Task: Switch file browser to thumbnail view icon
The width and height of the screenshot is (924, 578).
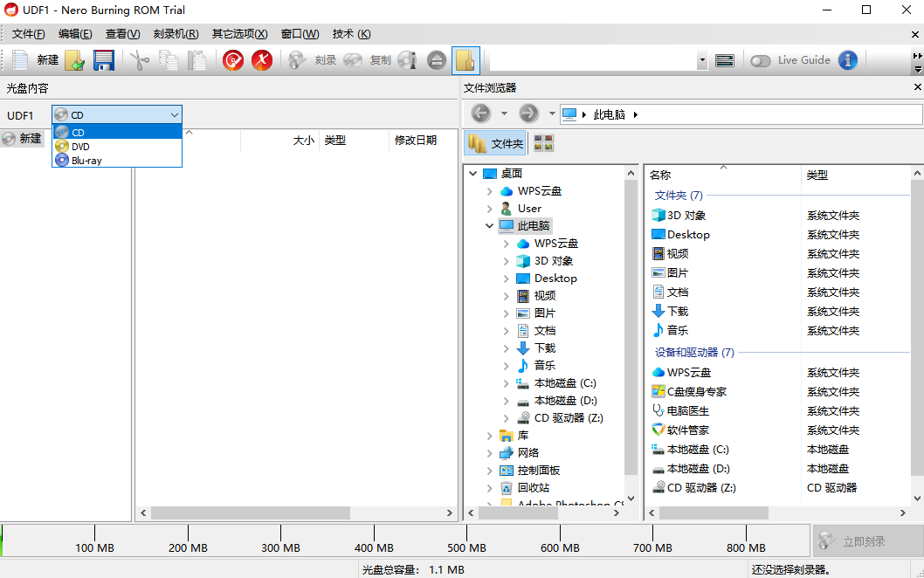Action: click(543, 144)
